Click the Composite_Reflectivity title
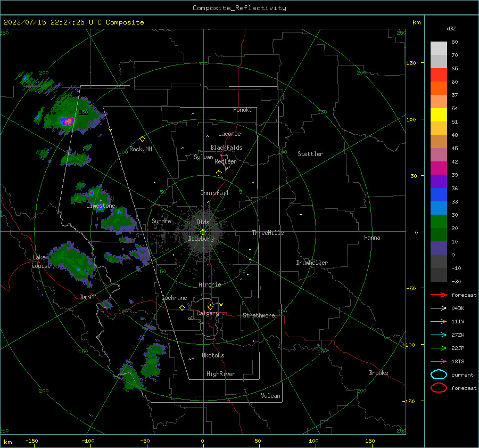 click(240, 8)
